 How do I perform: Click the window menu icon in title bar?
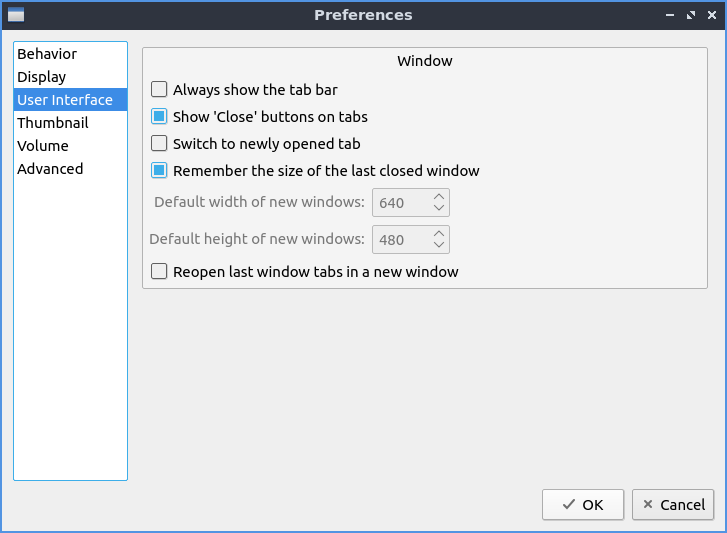click(x=16, y=15)
